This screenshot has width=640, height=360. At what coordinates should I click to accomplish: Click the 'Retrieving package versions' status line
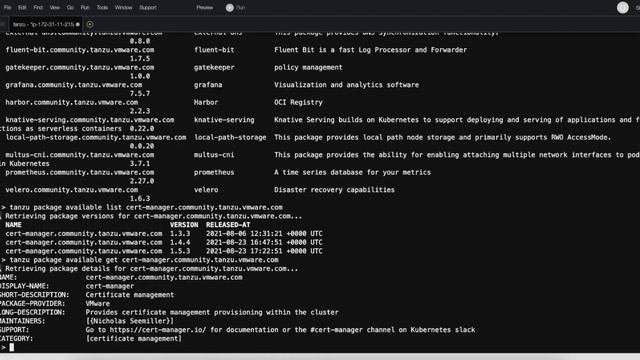pyautogui.click(x=153, y=216)
